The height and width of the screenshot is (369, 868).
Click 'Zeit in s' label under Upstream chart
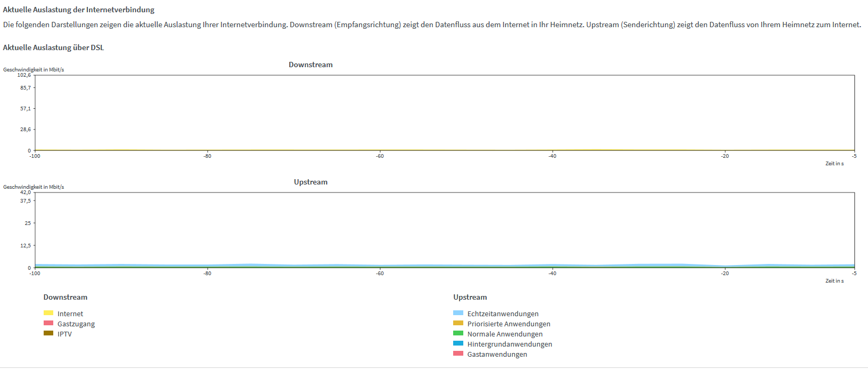834,281
